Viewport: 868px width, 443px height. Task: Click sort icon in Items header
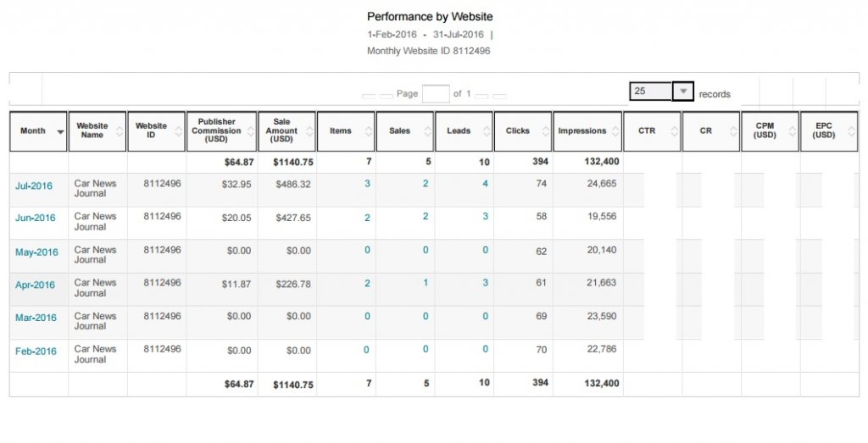[x=369, y=131]
